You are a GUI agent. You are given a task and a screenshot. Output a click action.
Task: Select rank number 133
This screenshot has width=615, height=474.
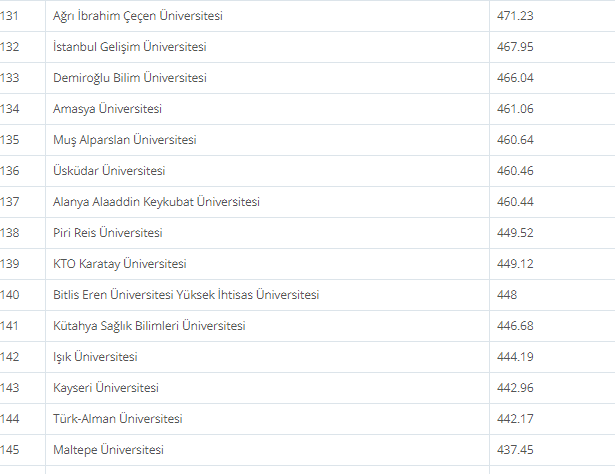click(x=9, y=78)
